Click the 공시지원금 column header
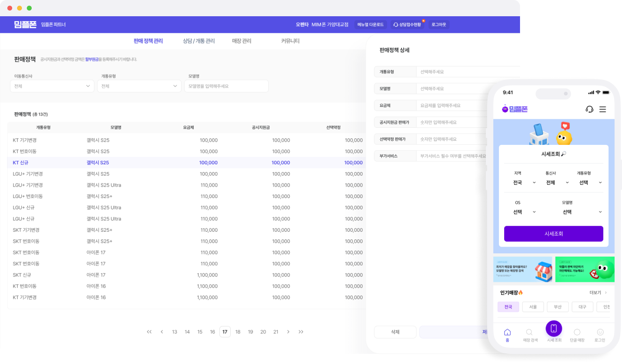 tap(261, 127)
